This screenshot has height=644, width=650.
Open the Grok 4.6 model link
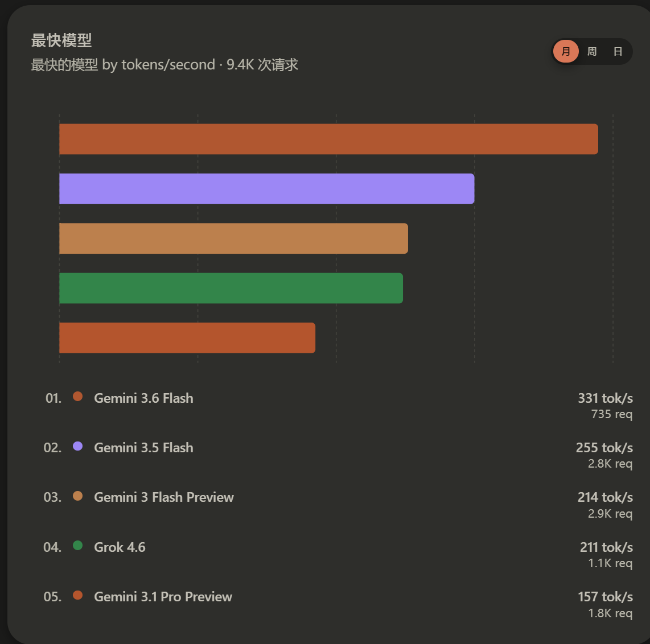pyautogui.click(x=120, y=547)
